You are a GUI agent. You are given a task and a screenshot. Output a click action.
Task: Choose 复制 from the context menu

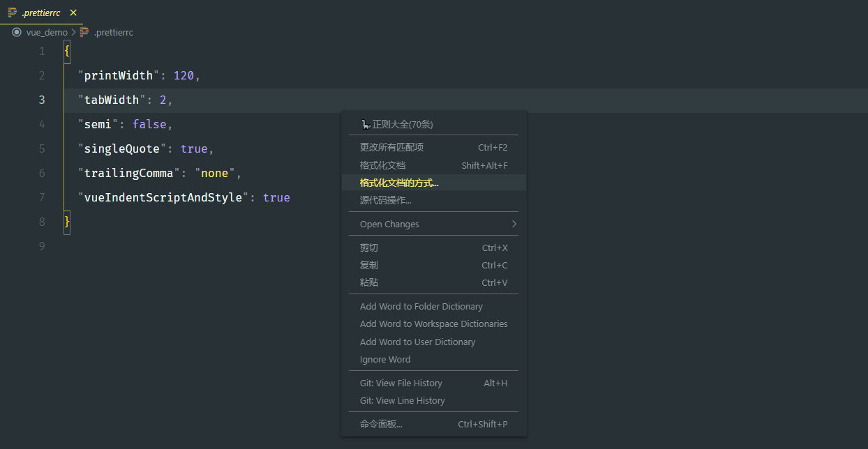tap(369, 265)
